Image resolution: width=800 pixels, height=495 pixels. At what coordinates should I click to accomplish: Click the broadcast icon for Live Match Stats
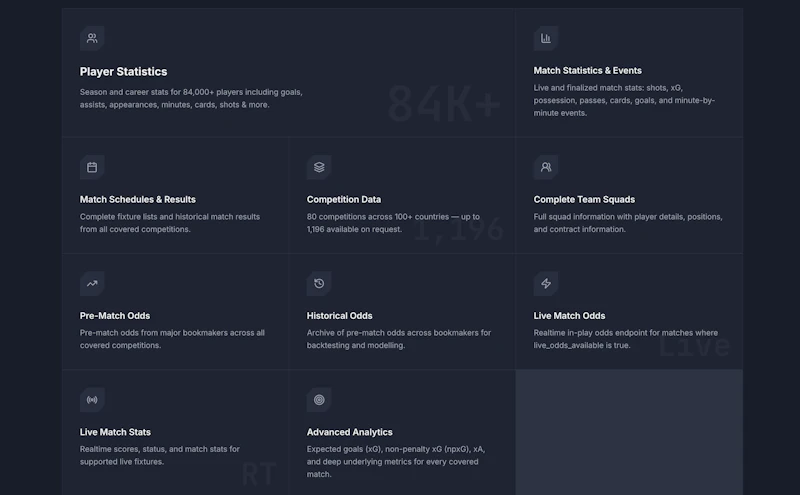pos(92,400)
